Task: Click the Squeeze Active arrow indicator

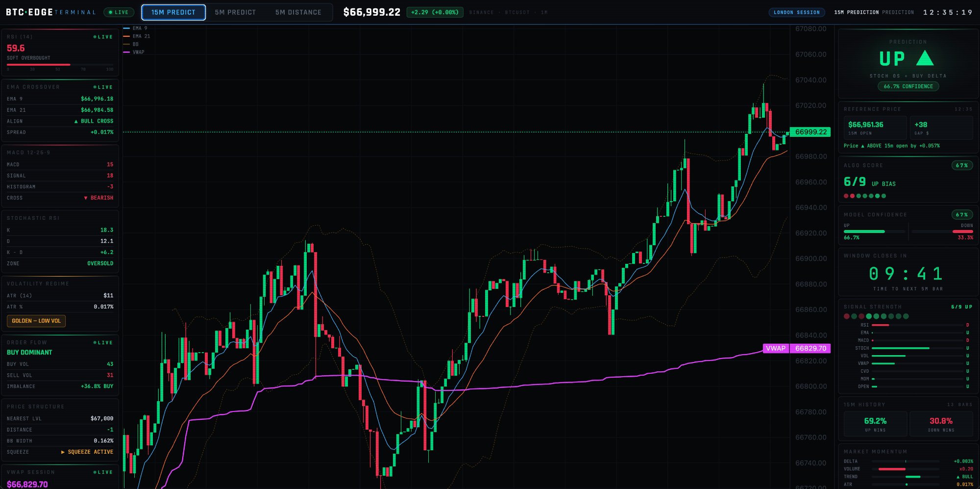Action: click(x=63, y=452)
